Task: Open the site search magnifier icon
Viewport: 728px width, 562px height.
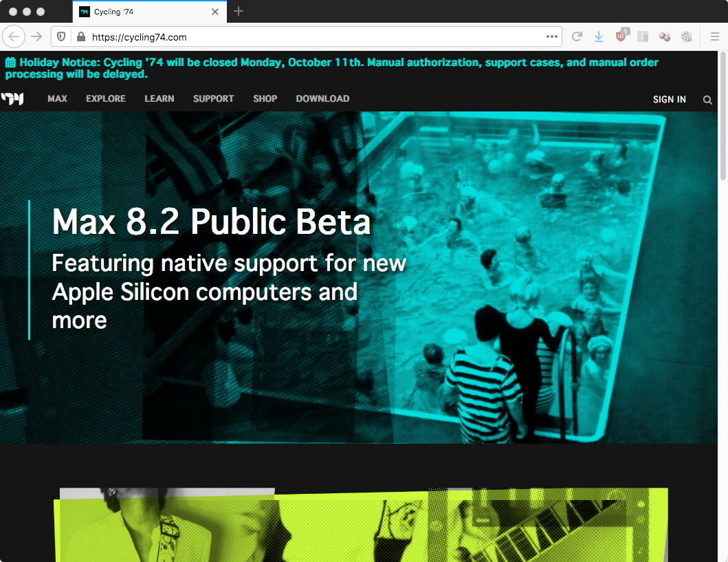Action: click(x=707, y=100)
